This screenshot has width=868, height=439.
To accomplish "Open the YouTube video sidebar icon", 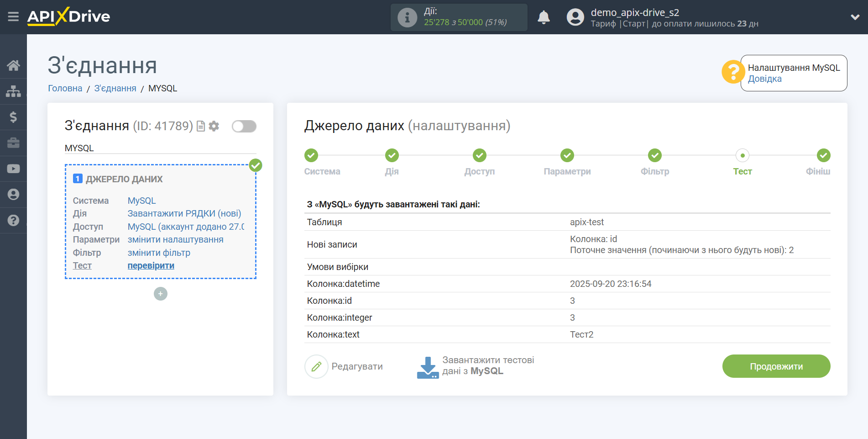I will (13, 169).
